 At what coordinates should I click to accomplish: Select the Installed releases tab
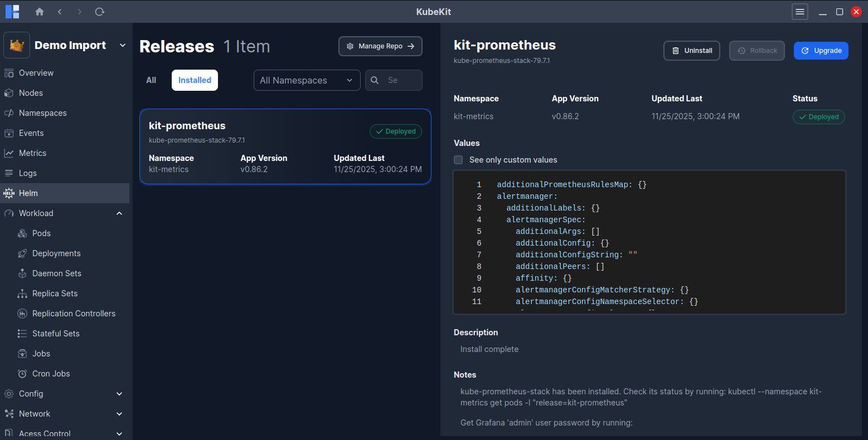[x=195, y=80]
